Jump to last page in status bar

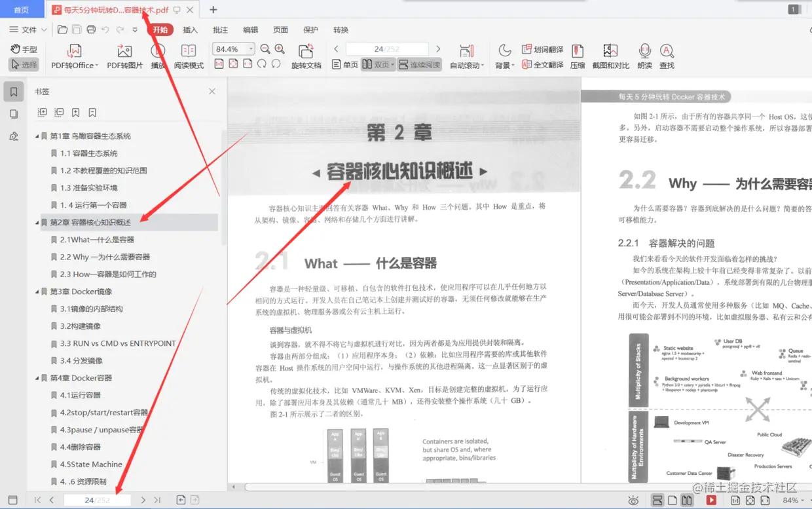coord(157,500)
